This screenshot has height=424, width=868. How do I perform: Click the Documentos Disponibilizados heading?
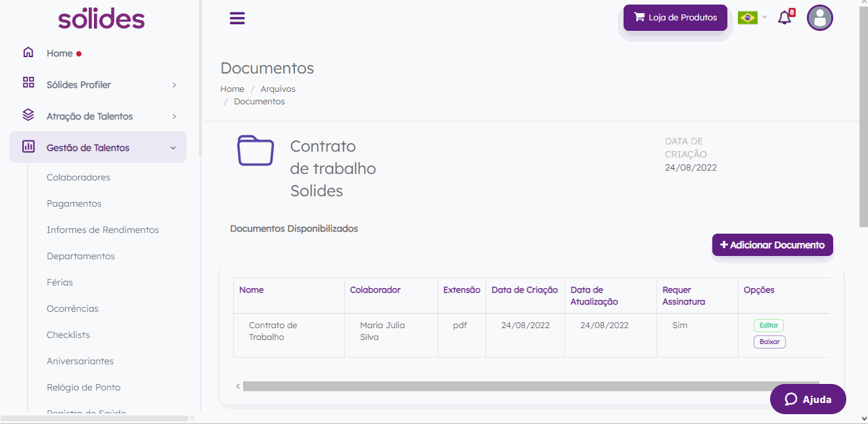pyautogui.click(x=294, y=228)
